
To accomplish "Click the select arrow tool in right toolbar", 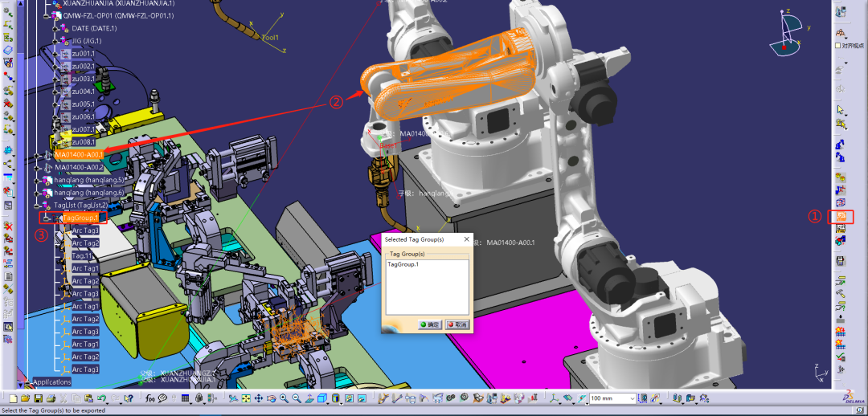I will (x=841, y=109).
